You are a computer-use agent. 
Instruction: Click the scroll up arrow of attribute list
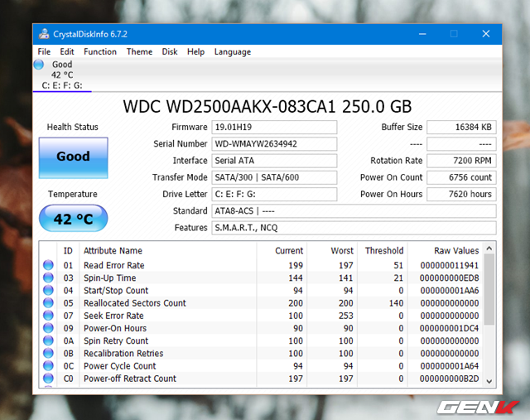pyautogui.click(x=489, y=249)
